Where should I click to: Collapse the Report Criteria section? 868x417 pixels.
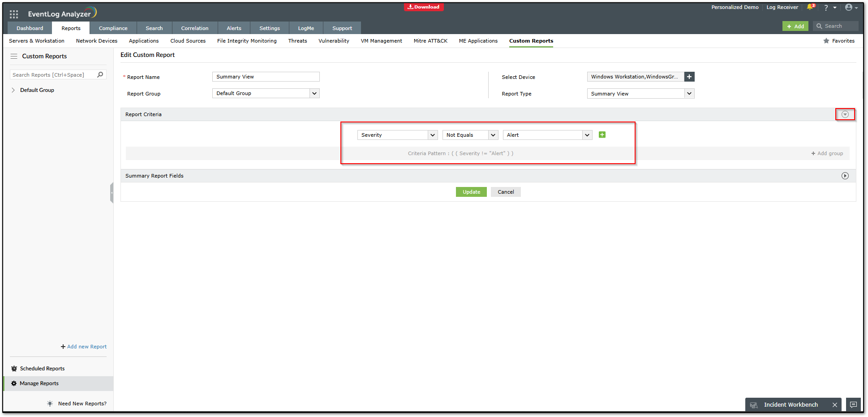845,114
